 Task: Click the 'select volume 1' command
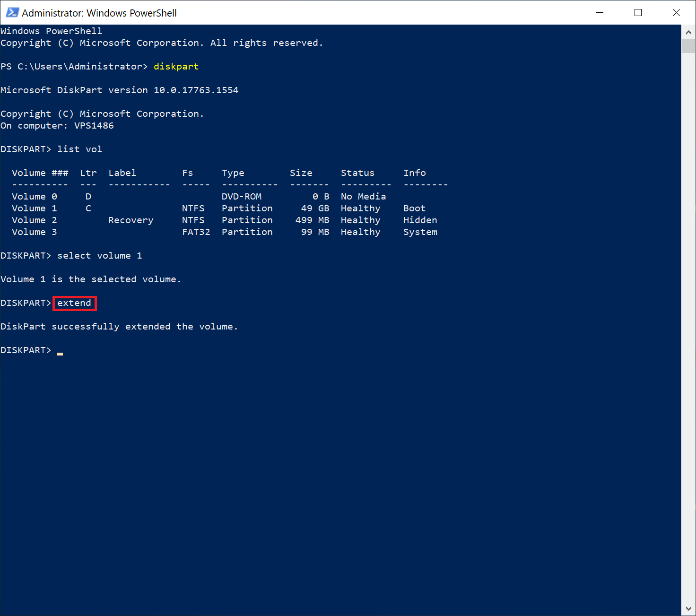point(99,256)
